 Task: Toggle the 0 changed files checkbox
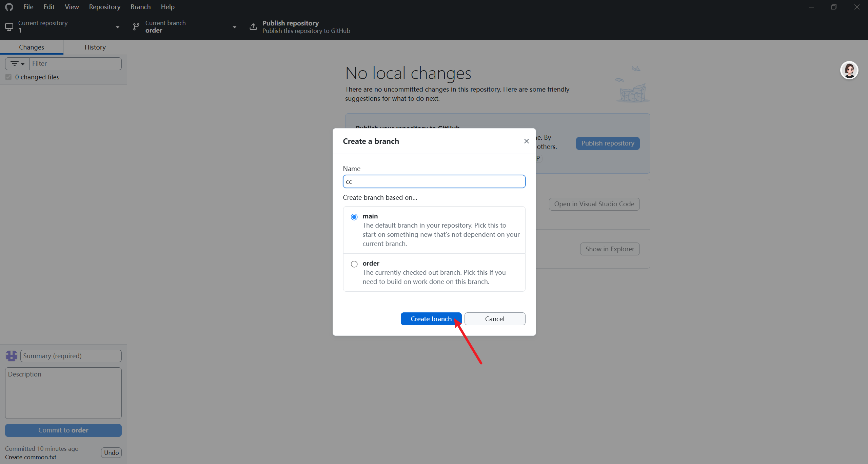[8, 77]
